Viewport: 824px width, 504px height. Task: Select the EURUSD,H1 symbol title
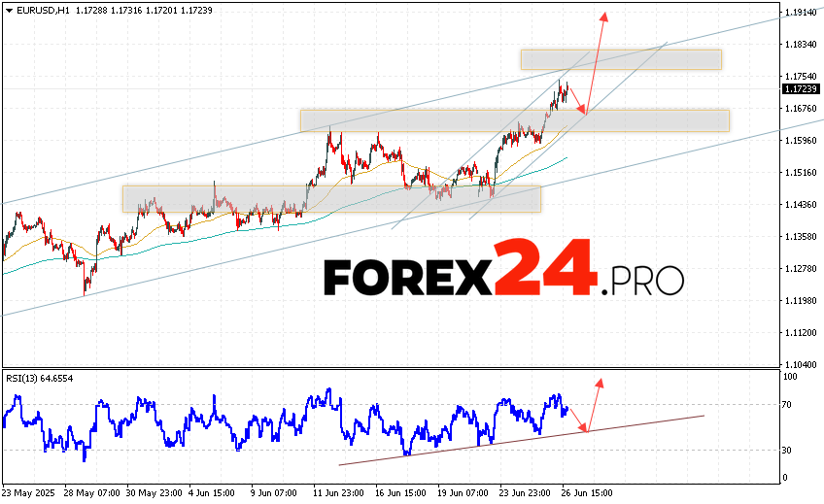(x=40, y=8)
